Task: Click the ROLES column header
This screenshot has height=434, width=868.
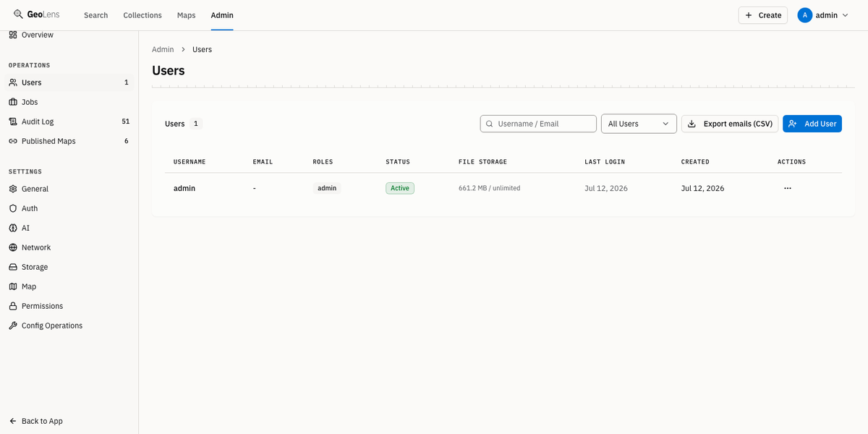Action: point(323,162)
